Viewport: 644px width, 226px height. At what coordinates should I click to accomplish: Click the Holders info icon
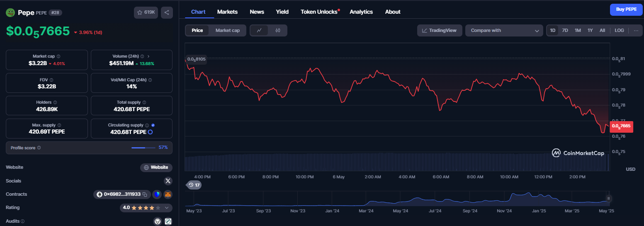(x=55, y=102)
